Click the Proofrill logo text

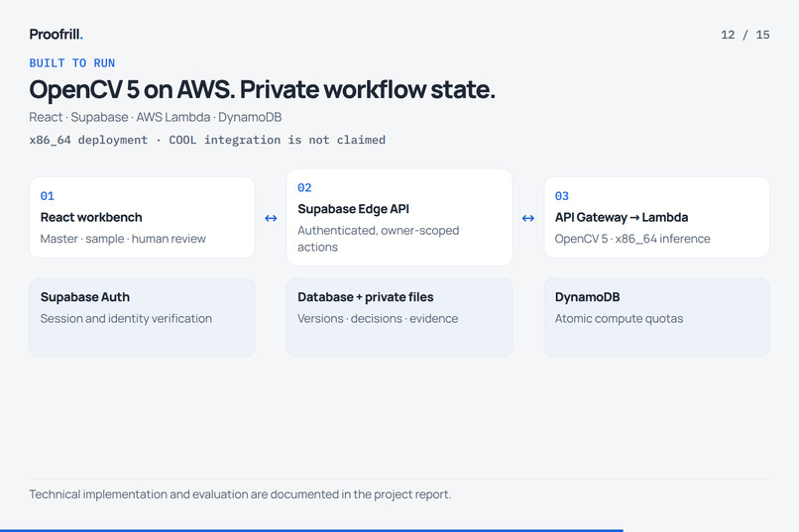click(57, 34)
